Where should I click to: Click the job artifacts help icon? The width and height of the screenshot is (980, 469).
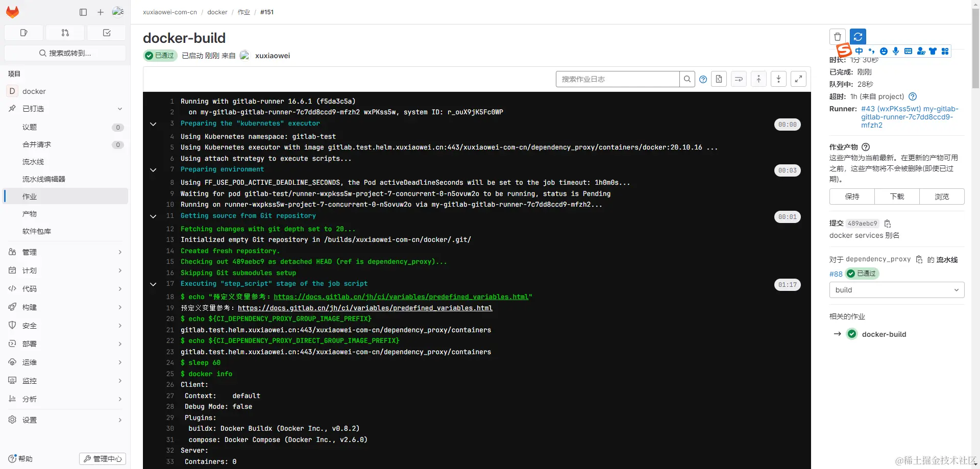(866, 147)
